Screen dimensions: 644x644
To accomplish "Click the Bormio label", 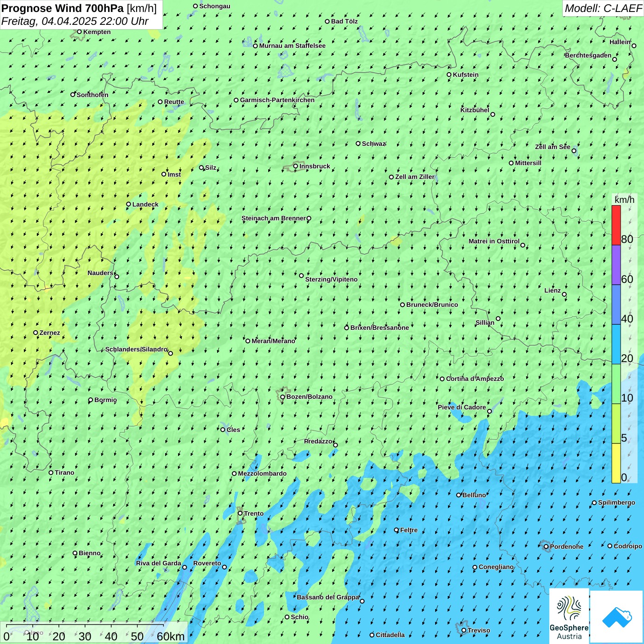I will point(105,400).
